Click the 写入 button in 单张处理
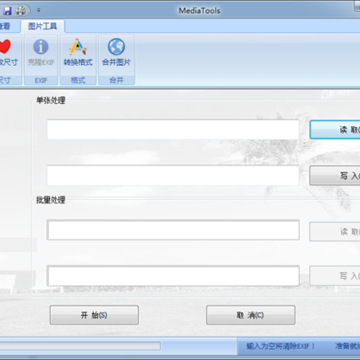The height and width of the screenshot is (360, 360). pos(335,176)
